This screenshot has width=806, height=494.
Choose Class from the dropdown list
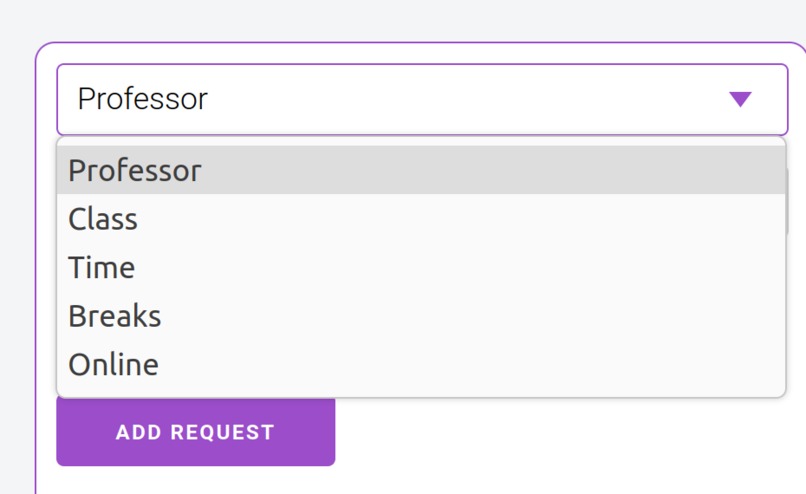click(x=422, y=218)
